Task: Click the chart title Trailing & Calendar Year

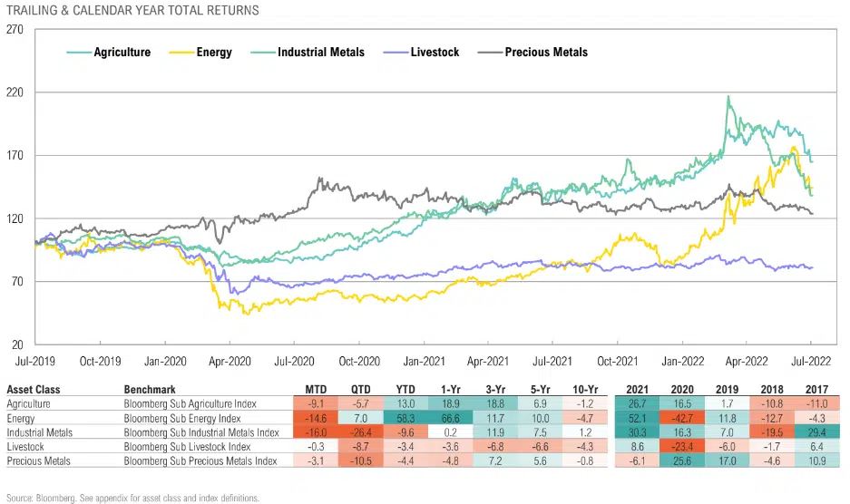Action: (132, 11)
